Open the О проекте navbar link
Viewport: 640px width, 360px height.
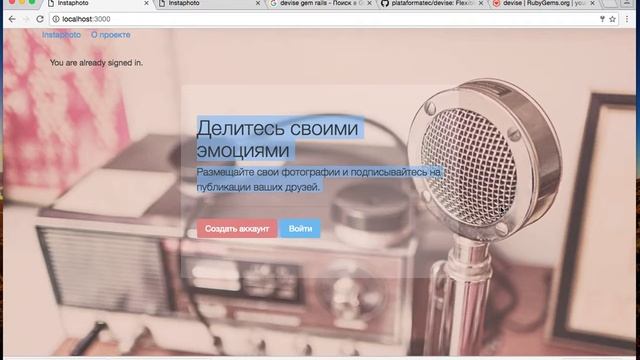click(x=111, y=35)
